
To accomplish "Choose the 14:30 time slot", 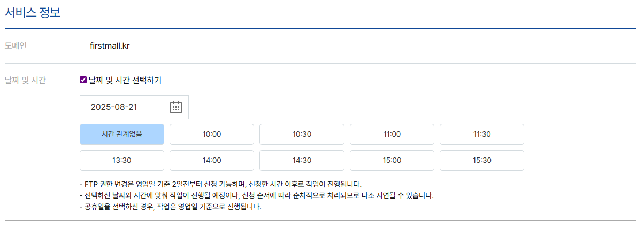I will coord(302,160).
